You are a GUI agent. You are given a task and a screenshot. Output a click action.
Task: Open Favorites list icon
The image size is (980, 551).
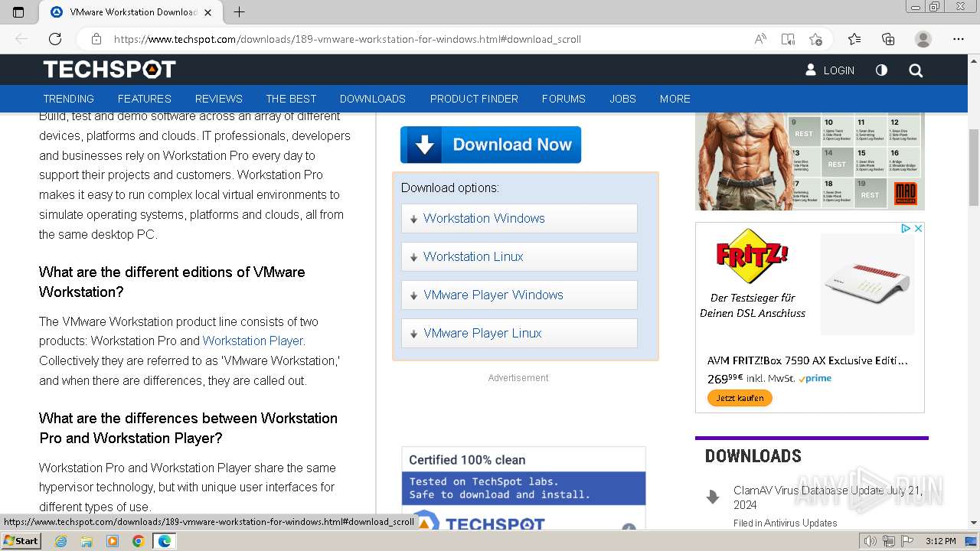(854, 39)
